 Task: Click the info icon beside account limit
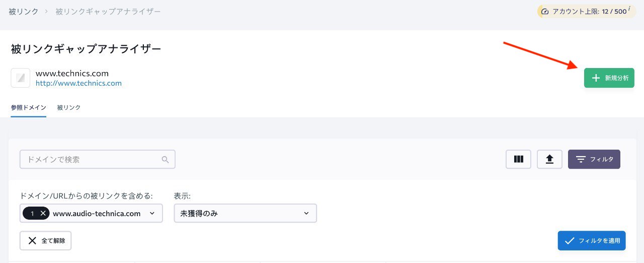tap(629, 9)
